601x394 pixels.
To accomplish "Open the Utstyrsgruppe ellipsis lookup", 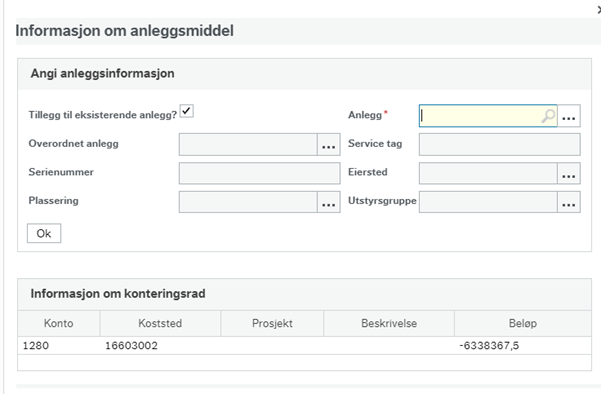I will point(569,202).
